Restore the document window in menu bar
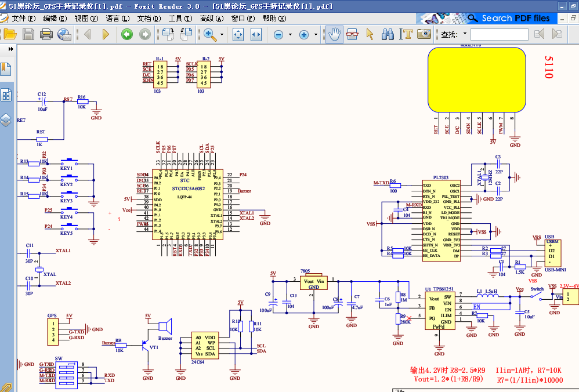 pyautogui.click(x=573, y=19)
